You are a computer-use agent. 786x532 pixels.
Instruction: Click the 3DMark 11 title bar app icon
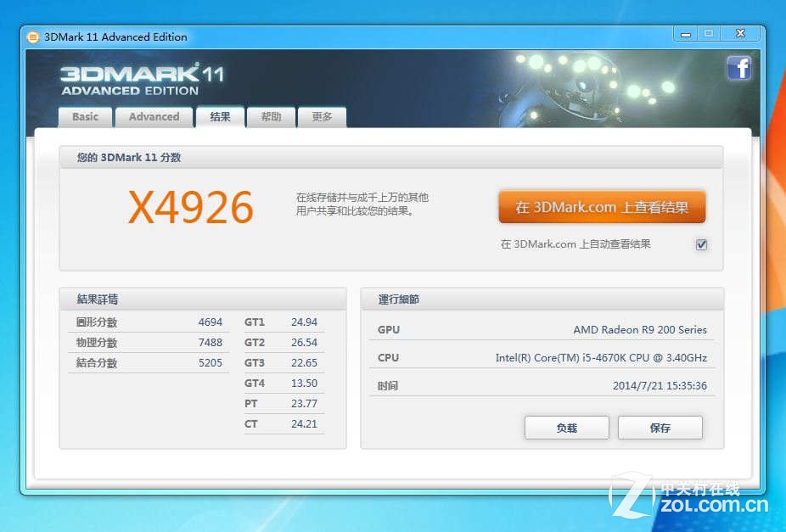[x=32, y=37]
